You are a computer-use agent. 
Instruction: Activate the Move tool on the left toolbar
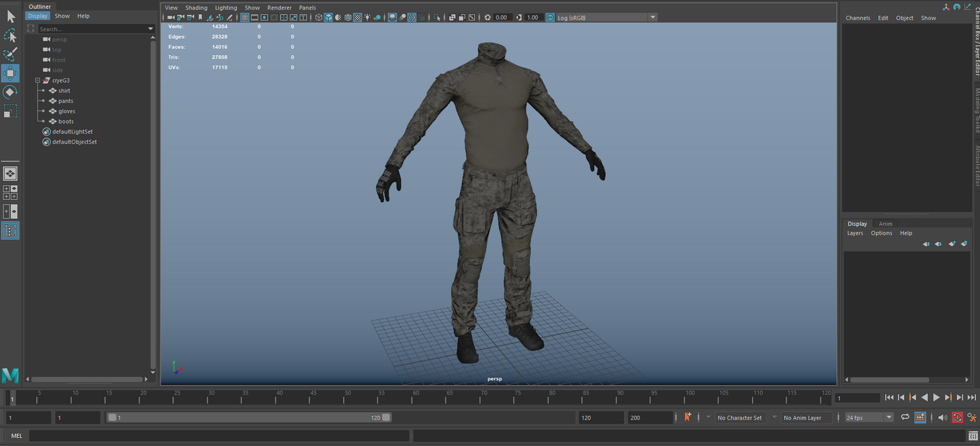point(10,73)
